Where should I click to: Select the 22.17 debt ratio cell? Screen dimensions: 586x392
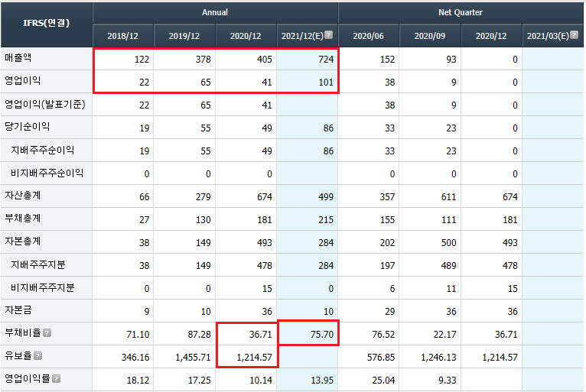point(430,334)
